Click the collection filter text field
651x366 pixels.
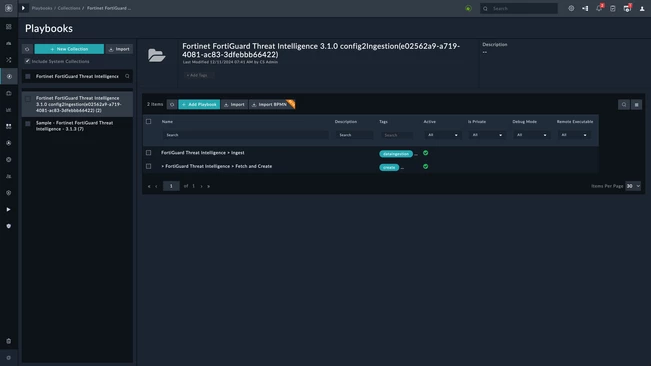77,76
